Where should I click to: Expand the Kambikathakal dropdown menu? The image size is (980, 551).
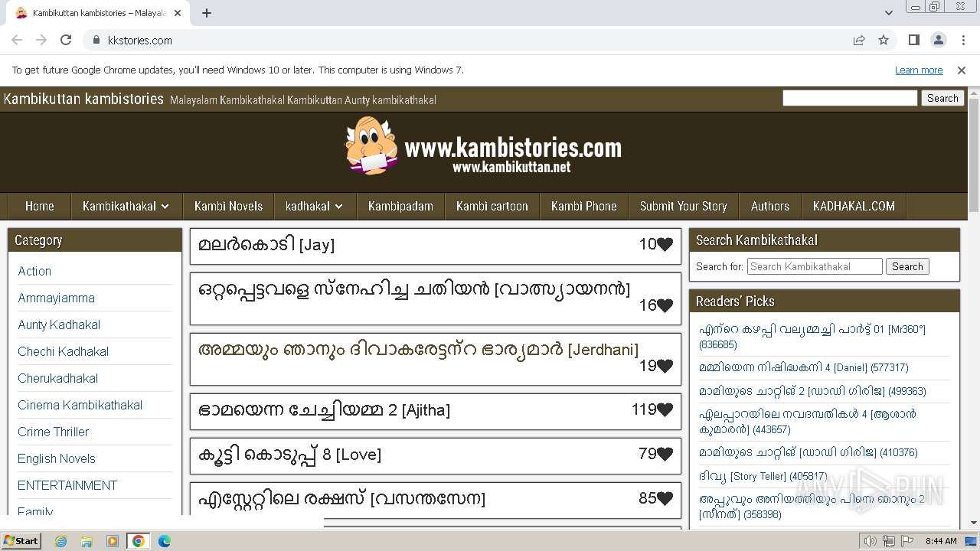[x=126, y=206]
